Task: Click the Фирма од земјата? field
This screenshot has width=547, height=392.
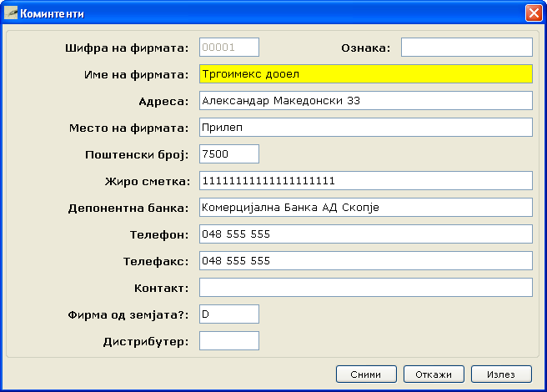Action: point(229,314)
